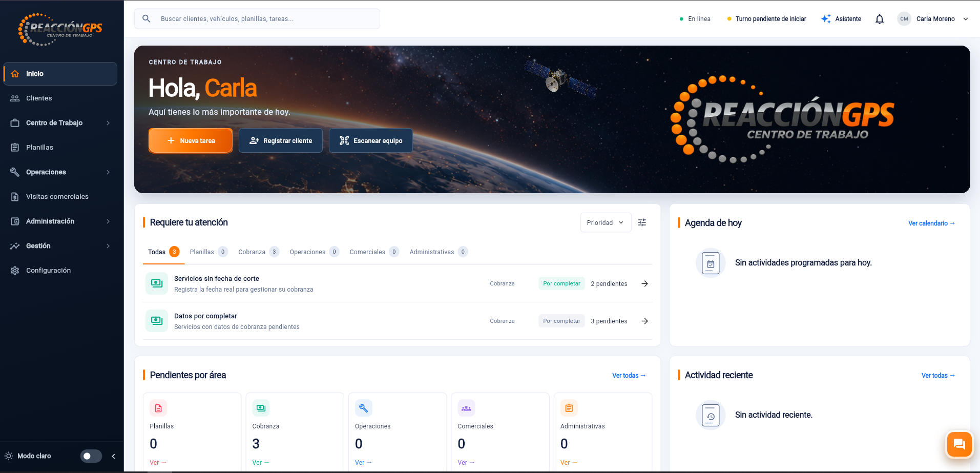This screenshot has height=473, width=980.
Task: Open the Ver calendario link
Action: coord(931,223)
